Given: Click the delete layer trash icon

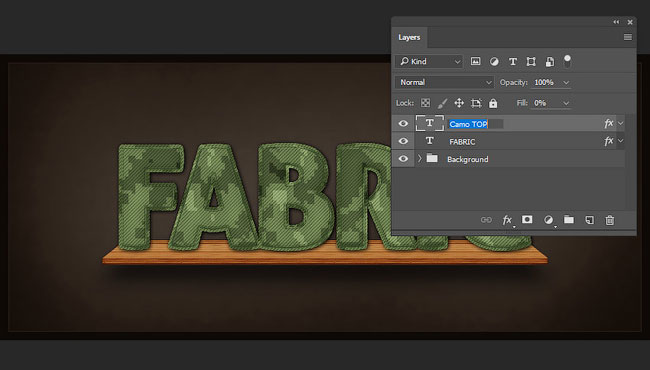Looking at the screenshot, I should (609, 220).
